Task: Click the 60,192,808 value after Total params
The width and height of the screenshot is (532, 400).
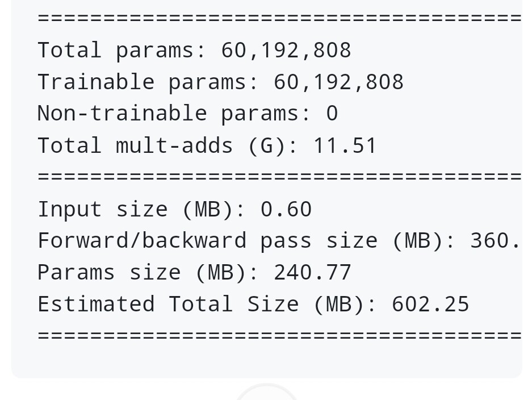Action: point(286,50)
